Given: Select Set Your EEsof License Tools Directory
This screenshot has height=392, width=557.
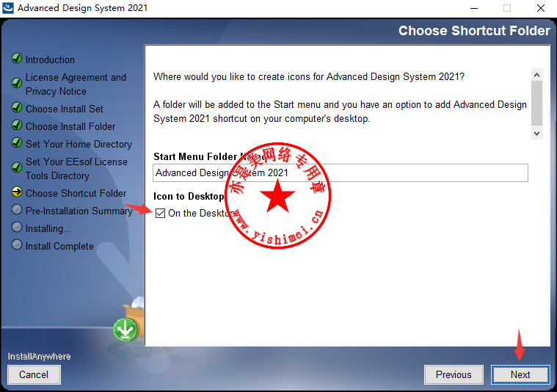Looking at the screenshot, I should (x=76, y=168).
